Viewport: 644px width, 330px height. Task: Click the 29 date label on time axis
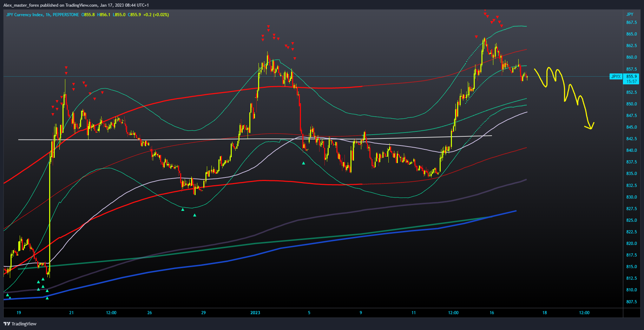(x=203, y=313)
